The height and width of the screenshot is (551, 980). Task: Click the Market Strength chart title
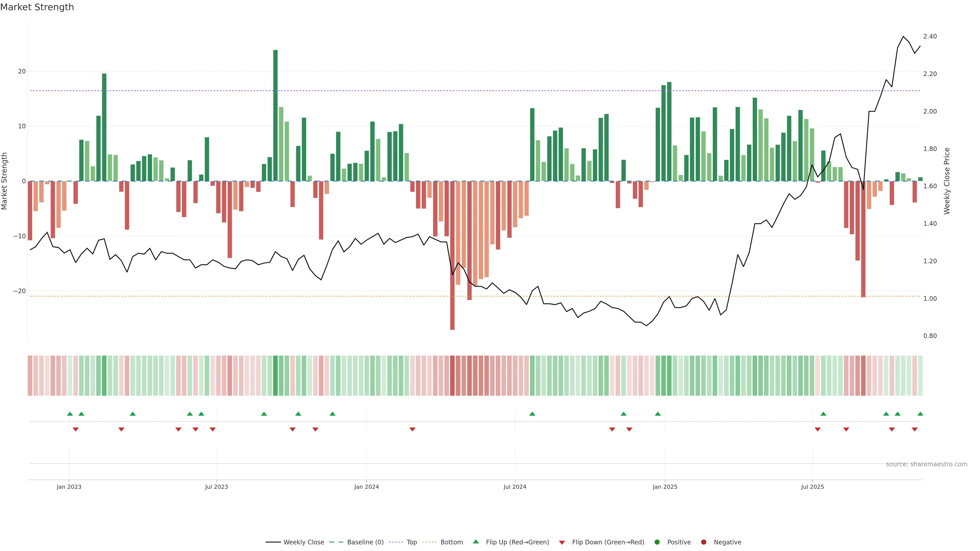tap(37, 7)
